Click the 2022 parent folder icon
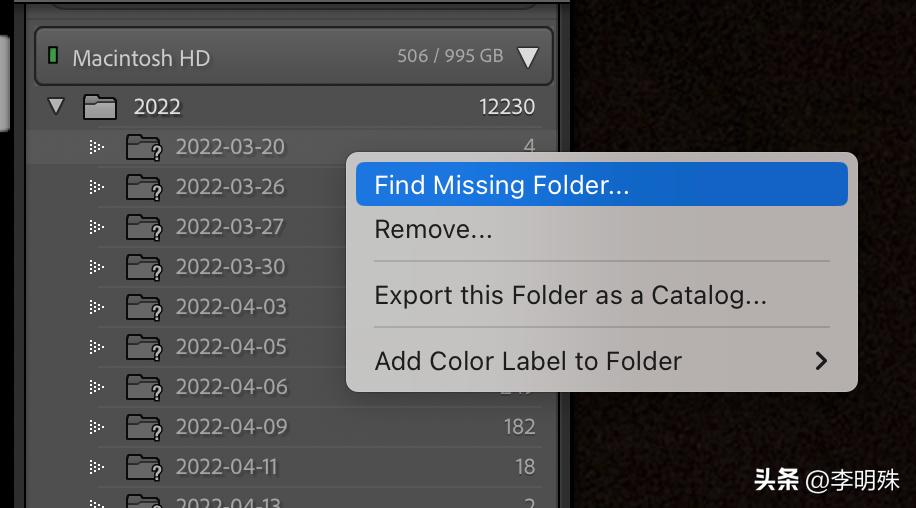 pos(100,107)
